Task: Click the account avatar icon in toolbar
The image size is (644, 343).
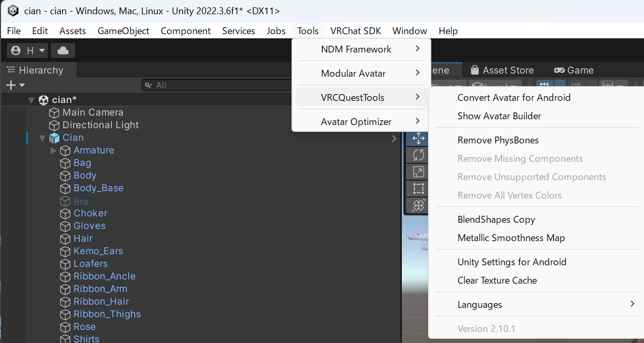Action: 15,50
